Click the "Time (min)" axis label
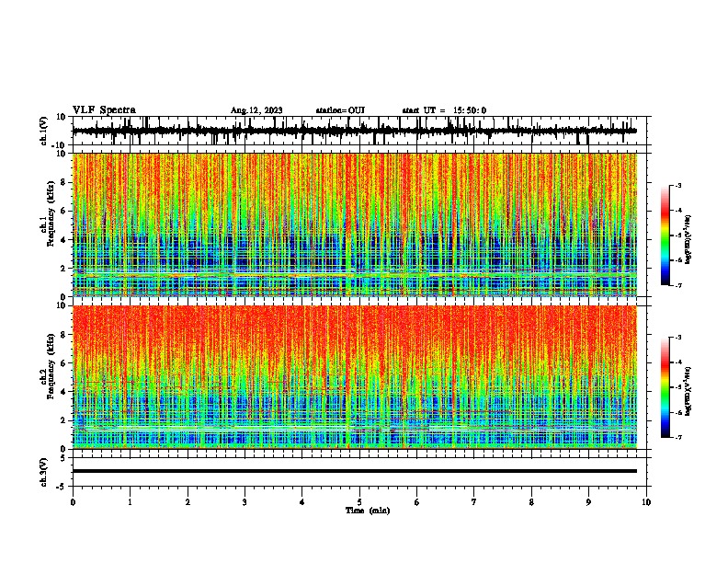 pyautogui.click(x=368, y=511)
